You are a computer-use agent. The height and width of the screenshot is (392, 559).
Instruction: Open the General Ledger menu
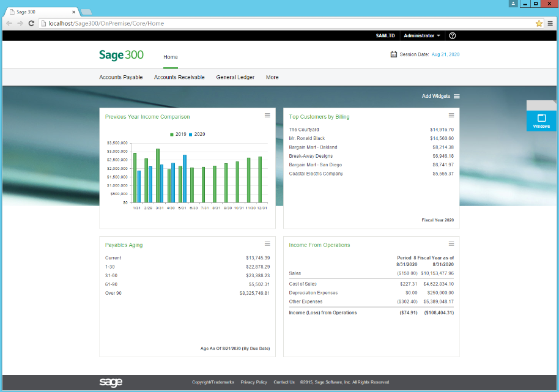pyautogui.click(x=235, y=77)
